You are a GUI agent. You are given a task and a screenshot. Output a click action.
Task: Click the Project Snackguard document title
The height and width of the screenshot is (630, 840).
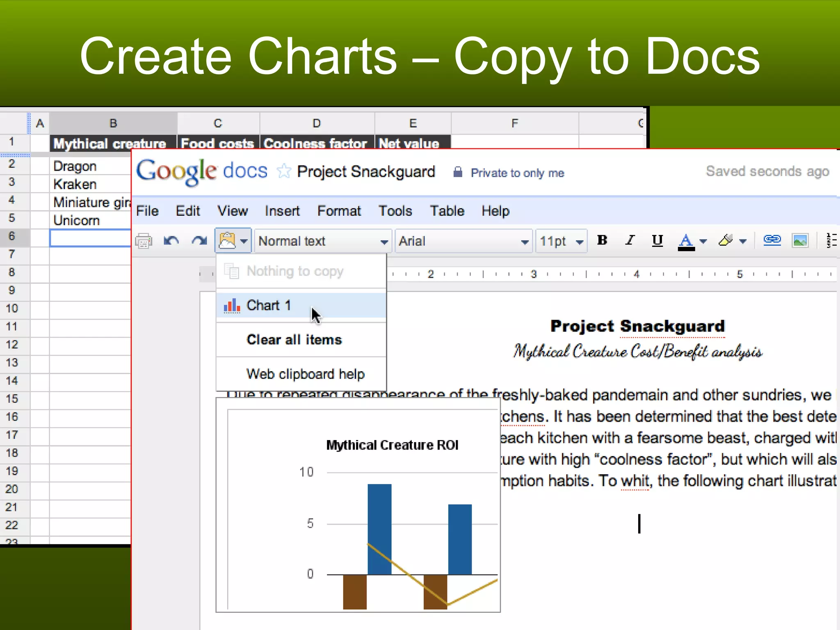tap(366, 172)
